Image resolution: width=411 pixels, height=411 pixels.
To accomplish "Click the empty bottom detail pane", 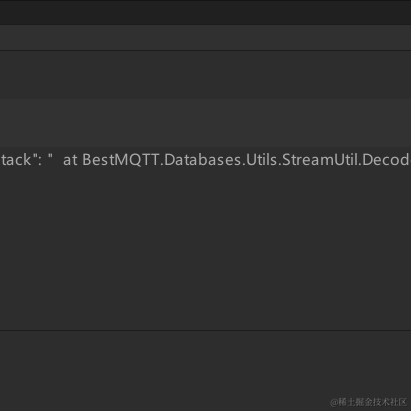I will coord(205,371).
